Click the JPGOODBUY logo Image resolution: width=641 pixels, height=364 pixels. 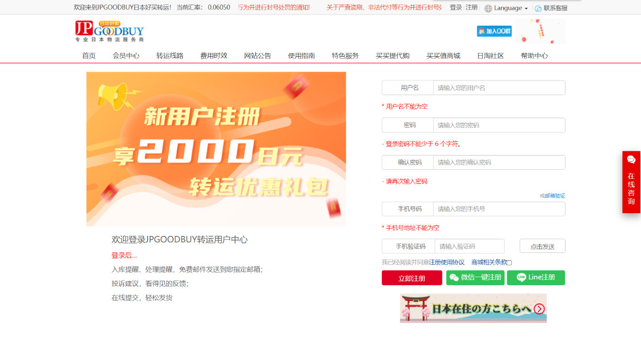coord(110,31)
